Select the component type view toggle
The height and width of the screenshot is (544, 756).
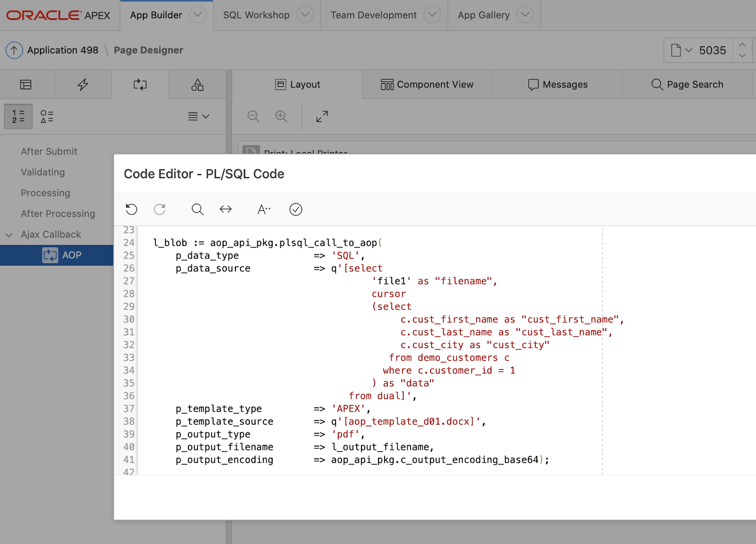click(x=47, y=116)
